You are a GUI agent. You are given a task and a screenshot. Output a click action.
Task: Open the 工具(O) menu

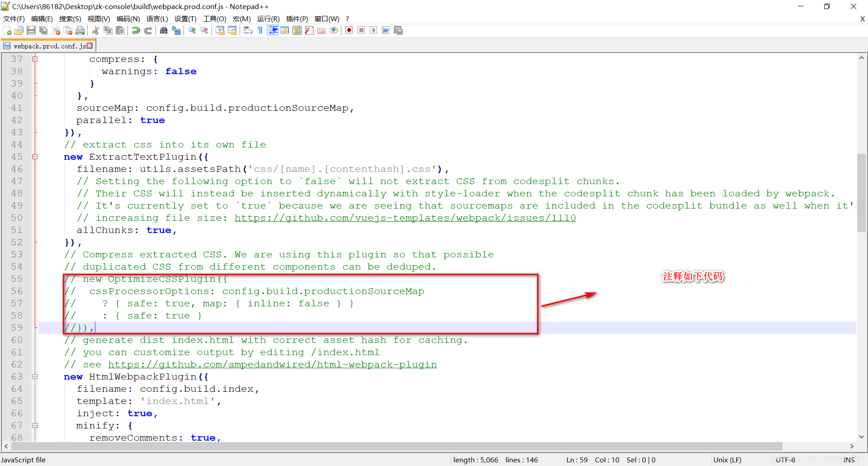coord(215,19)
